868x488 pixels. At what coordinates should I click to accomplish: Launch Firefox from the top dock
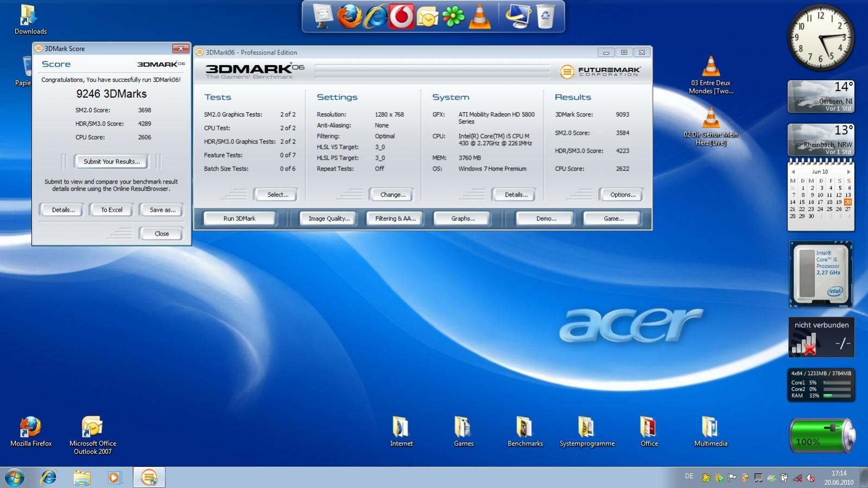[x=349, y=16]
